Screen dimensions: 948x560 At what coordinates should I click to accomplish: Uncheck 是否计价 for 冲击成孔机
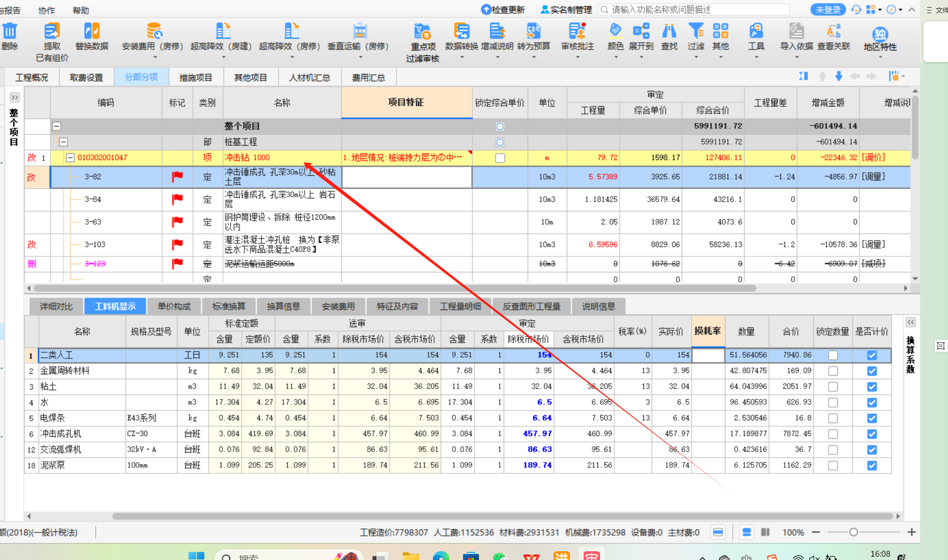(x=872, y=434)
